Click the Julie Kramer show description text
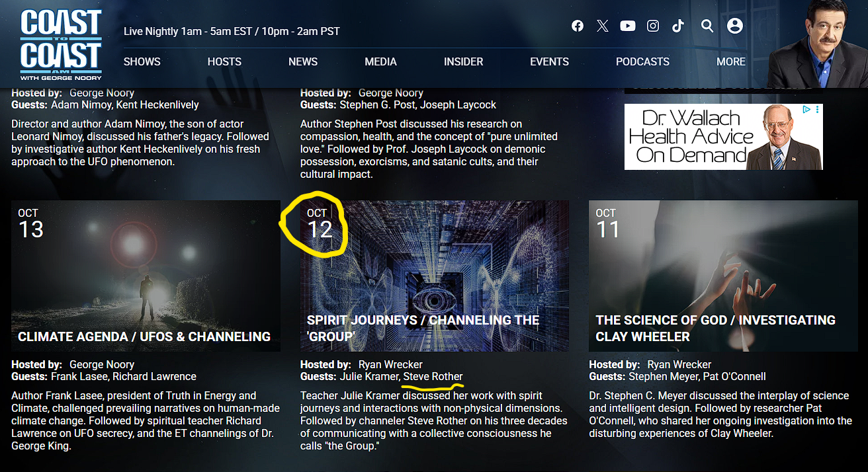868x472 pixels. 434,420
